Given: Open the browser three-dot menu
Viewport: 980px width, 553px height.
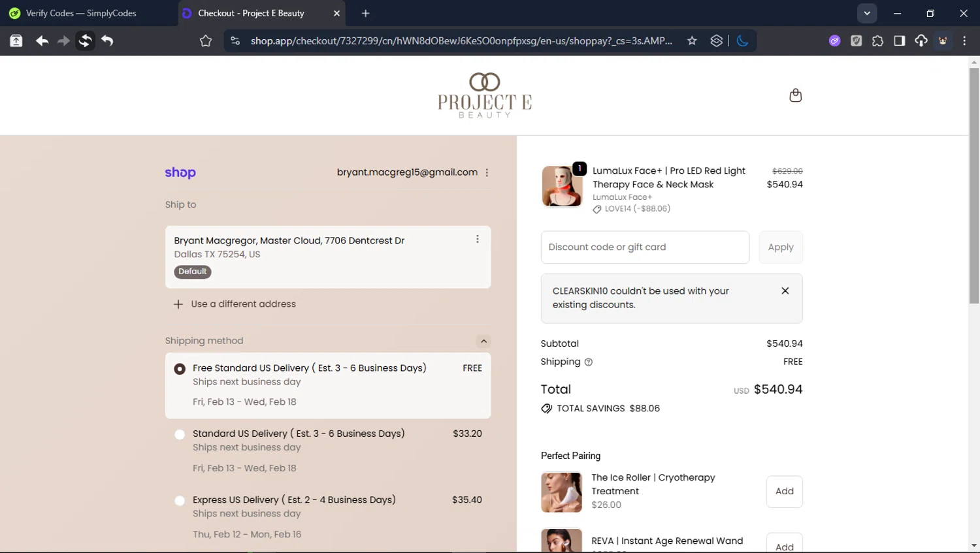Looking at the screenshot, I should coord(964,41).
